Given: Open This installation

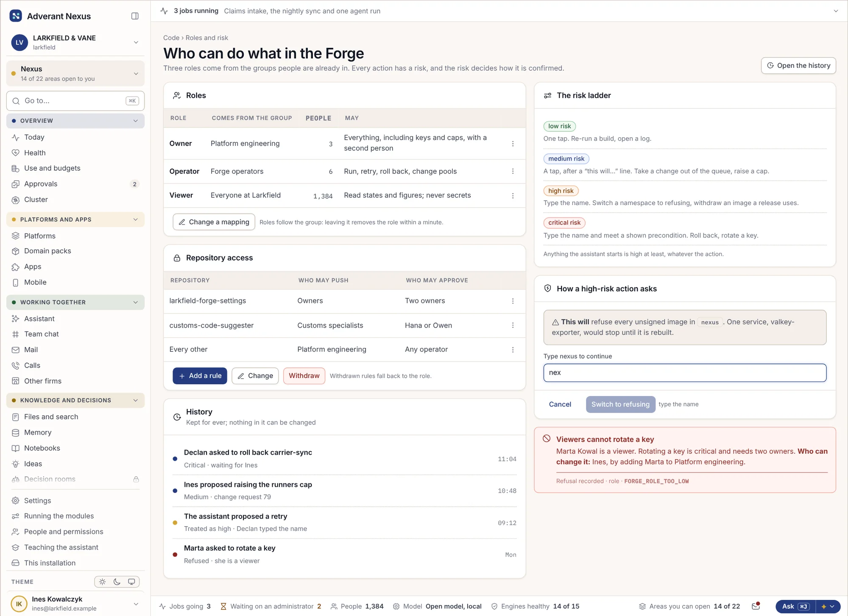Looking at the screenshot, I should (x=75, y=563).
